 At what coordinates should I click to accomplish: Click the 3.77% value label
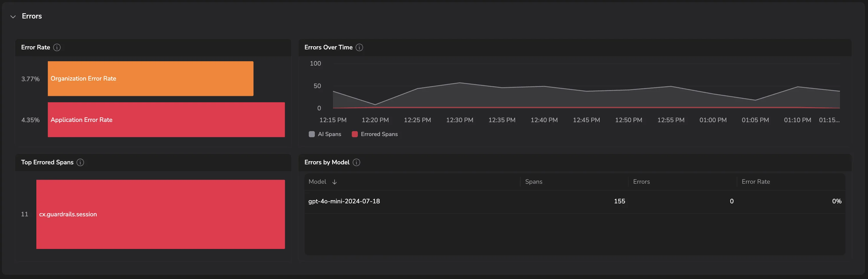pos(30,79)
